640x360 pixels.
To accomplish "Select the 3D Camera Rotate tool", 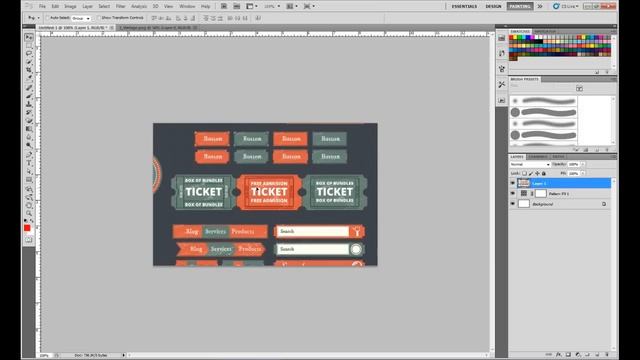I will 29,198.
